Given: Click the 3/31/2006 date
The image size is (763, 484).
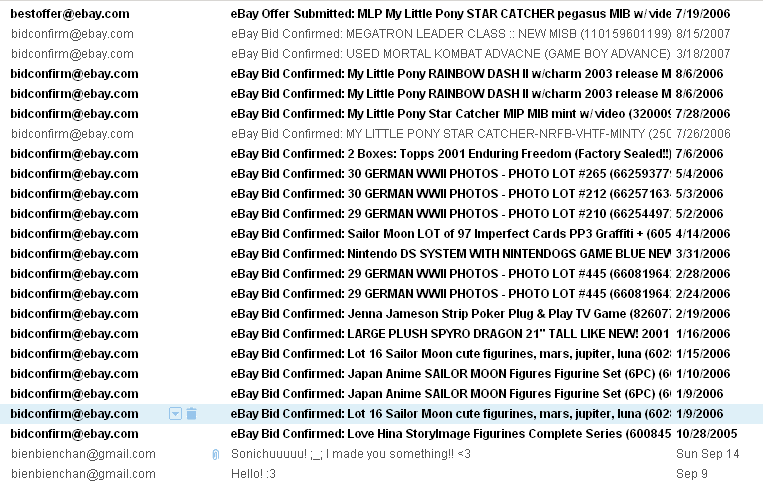Looking at the screenshot, I should click(x=703, y=253).
